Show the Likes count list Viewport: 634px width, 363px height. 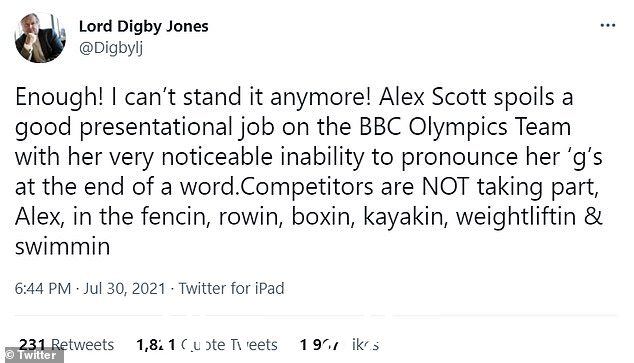[339, 344]
